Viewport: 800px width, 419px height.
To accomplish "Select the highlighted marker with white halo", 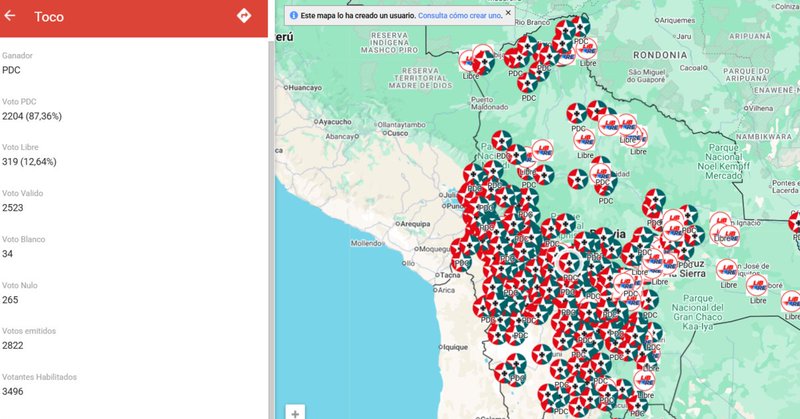I will (x=568, y=263).
